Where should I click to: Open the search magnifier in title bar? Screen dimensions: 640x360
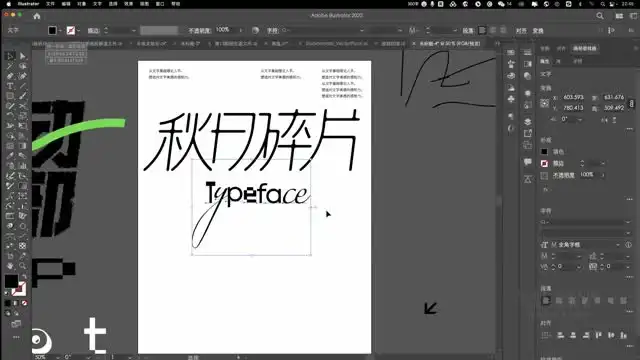600,16
